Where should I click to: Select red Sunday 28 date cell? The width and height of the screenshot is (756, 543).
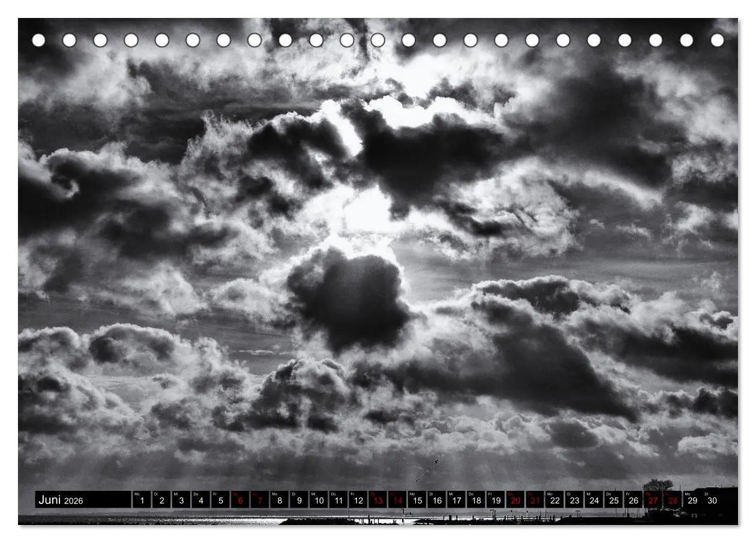(673, 500)
